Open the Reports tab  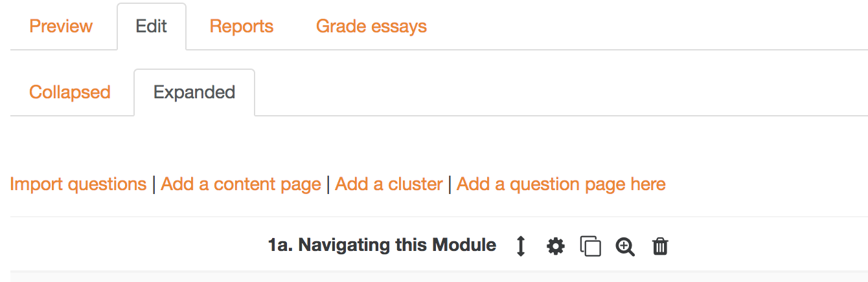(x=242, y=27)
